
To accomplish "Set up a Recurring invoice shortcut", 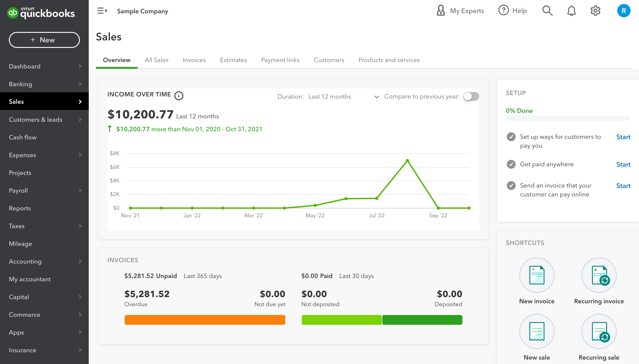I will 599,275.
